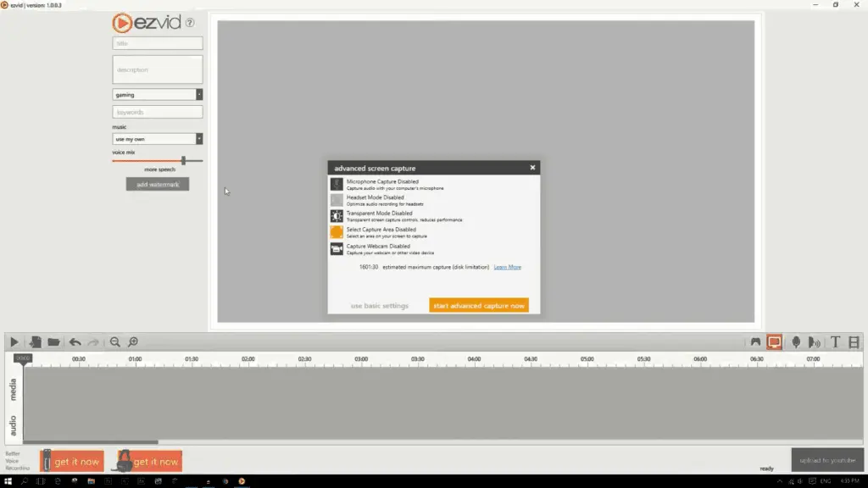Open File Explorer from taskbar
Viewport: 868px width, 488px height.
click(91, 481)
